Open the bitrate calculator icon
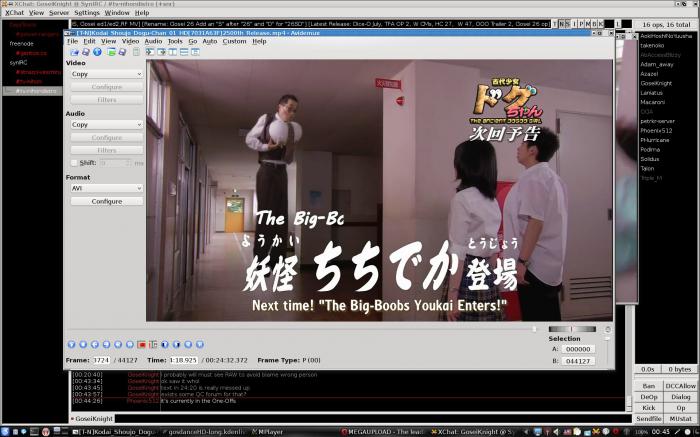 [x=136, y=52]
